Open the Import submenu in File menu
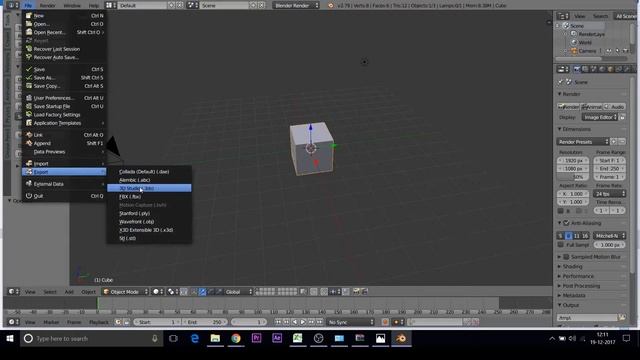This screenshot has width=640, height=360. tap(64, 163)
